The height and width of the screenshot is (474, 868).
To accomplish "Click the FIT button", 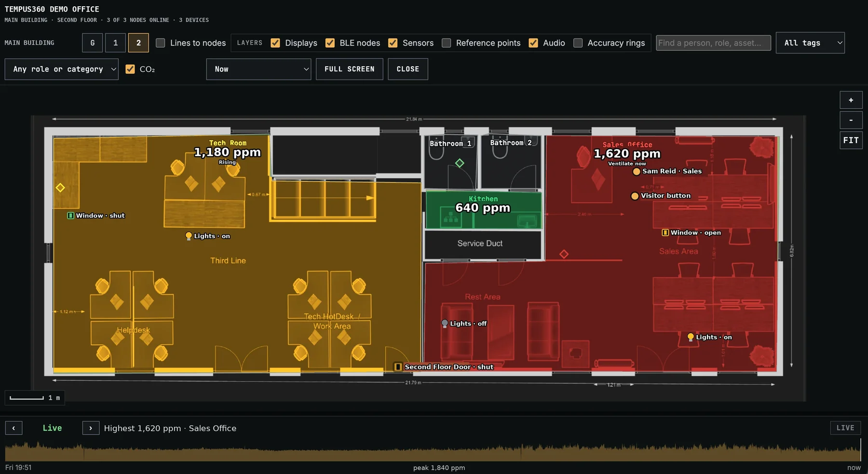I will point(851,140).
